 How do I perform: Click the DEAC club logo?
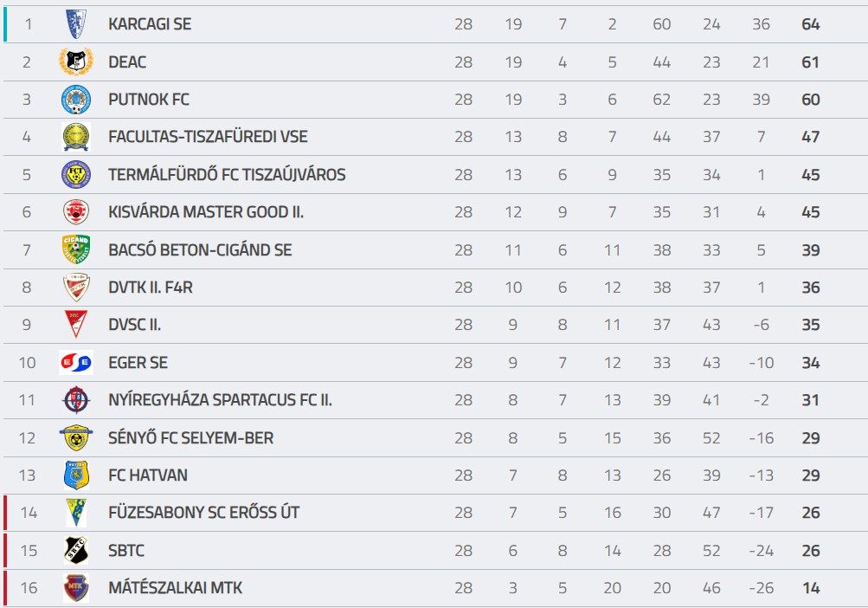tap(76, 61)
